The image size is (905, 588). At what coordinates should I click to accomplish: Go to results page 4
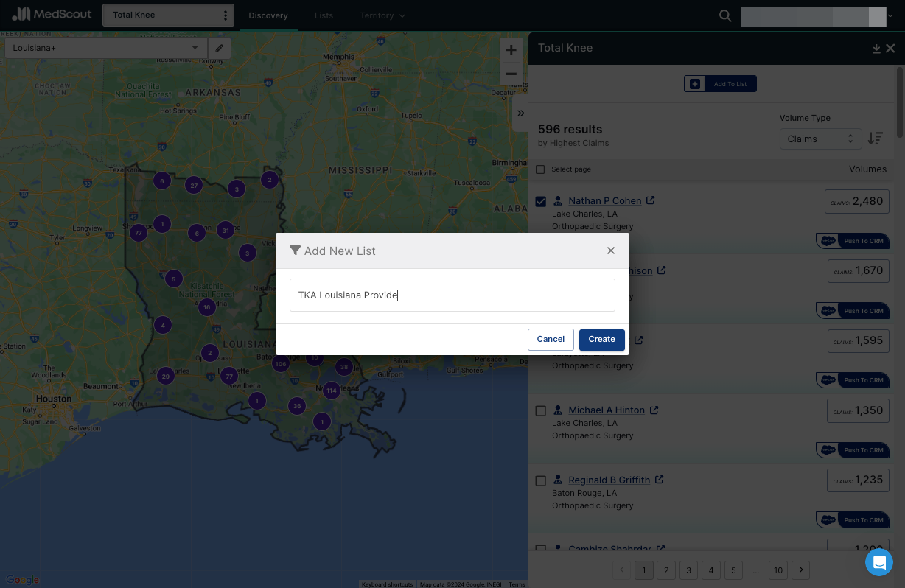click(711, 570)
